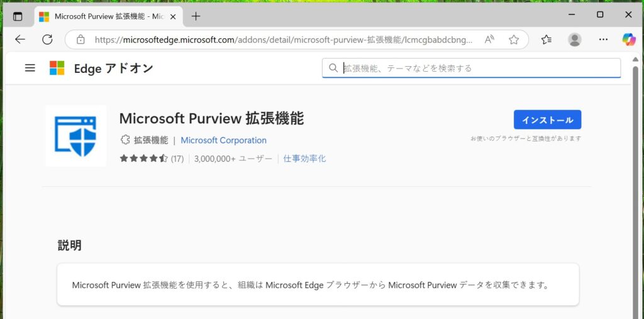The image size is (644, 319).
Task: Open the Favorites list
Action: tap(547, 40)
